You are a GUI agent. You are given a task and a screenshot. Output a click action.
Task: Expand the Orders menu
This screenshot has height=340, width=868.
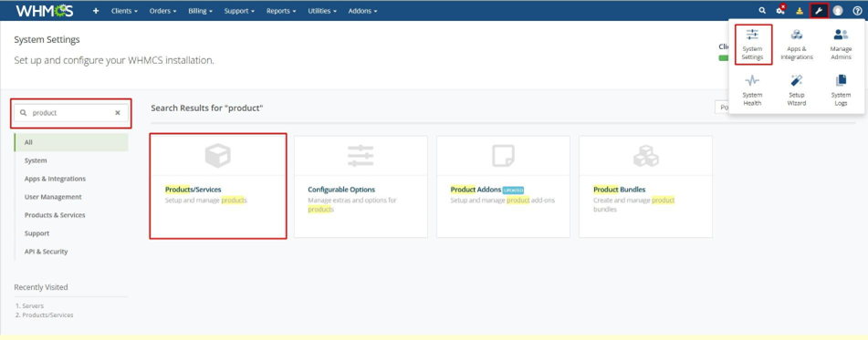coord(162,11)
